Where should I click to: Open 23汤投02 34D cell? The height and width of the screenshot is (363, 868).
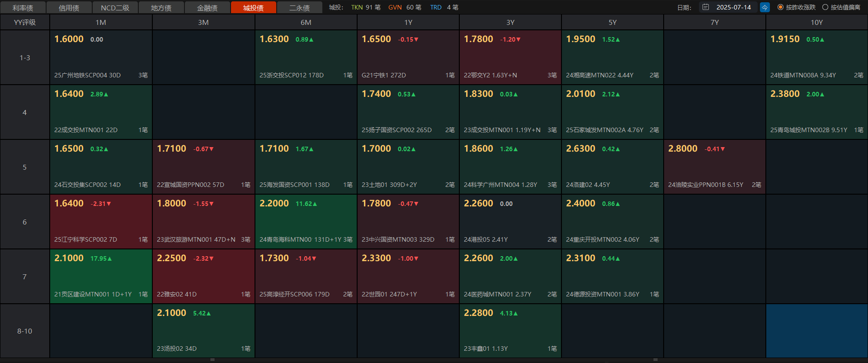coord(203,331)
